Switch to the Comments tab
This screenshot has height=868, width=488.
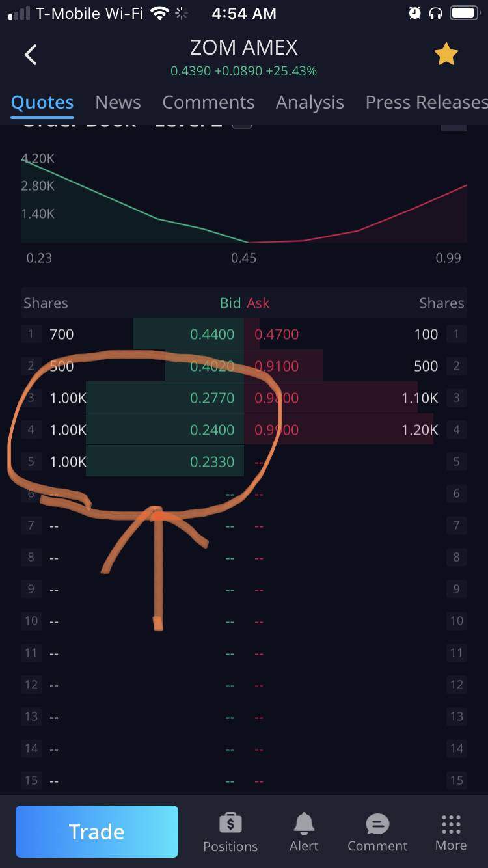208,102
